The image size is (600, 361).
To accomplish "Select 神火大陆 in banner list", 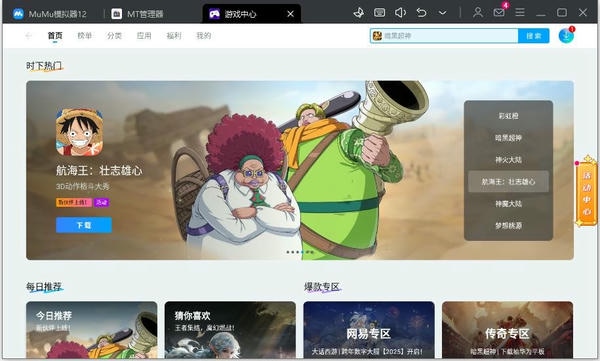I will pos(508,160).
